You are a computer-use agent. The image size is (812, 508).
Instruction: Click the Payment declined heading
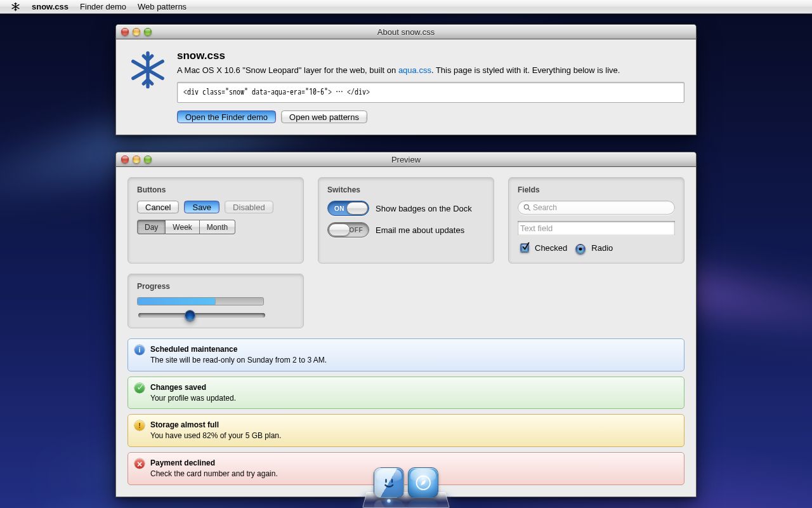[x=183, y=463]
